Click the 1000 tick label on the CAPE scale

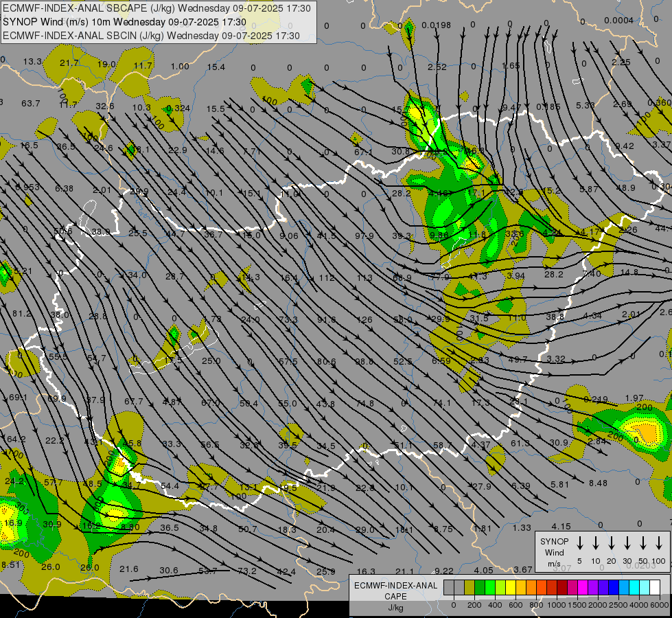point(556,605)
